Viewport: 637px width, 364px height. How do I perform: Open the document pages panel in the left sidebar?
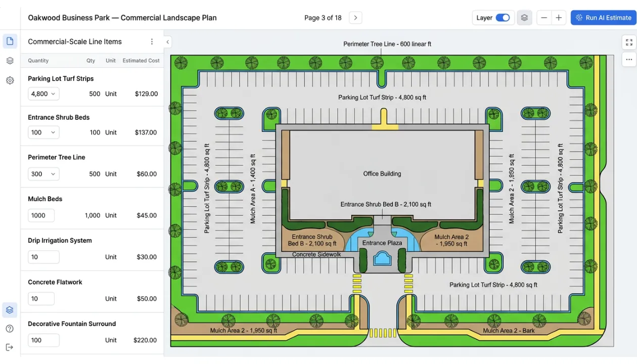coord(10,41)
